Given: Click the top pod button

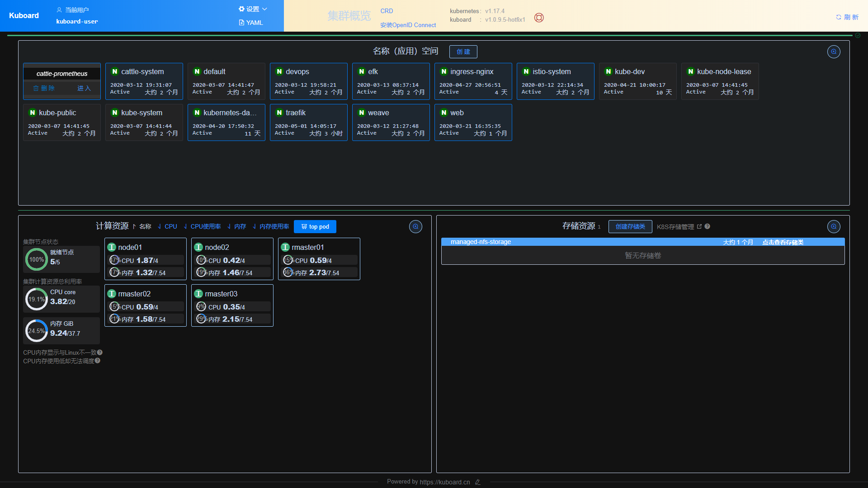Looking at the screenshot, I should pos(315,226).
